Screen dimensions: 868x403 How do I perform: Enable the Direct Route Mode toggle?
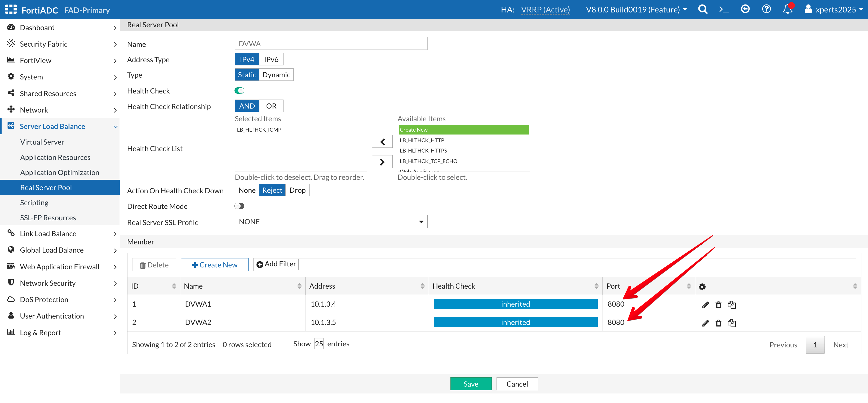[x=239, y=206]
